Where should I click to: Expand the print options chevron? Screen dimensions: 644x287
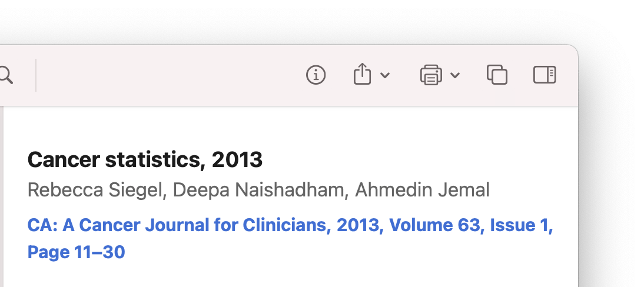(x=455, y=75)
